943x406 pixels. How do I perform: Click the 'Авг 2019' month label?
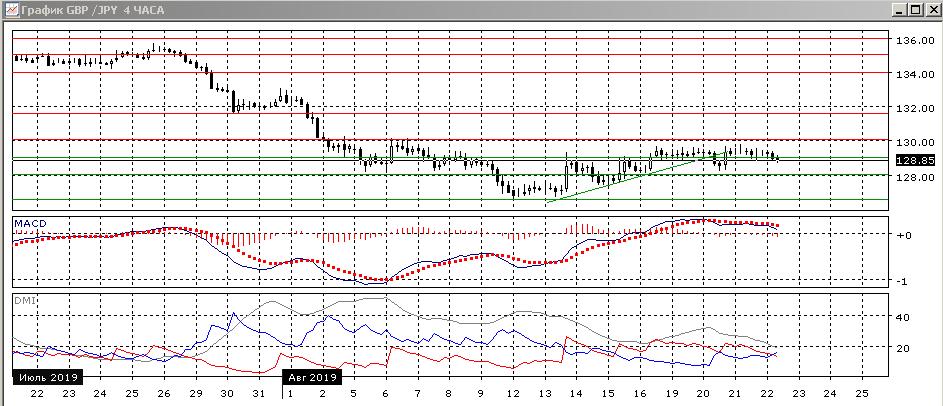[x=313, y=378]
